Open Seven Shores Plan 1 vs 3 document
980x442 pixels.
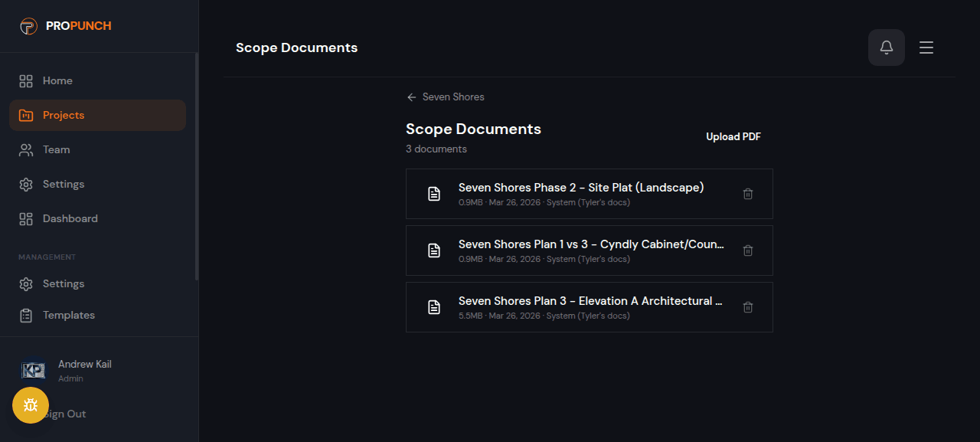590,250
